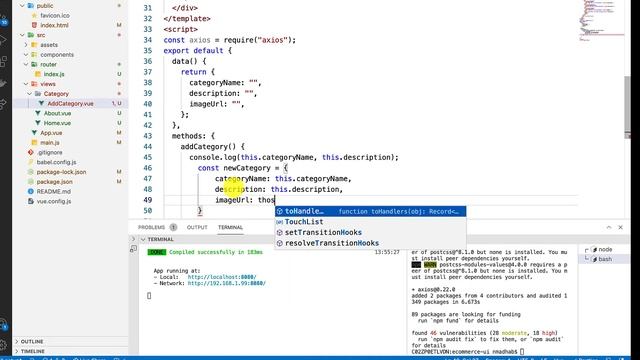Click the bash terminal shell icon
Viewport: 640px width, 360px height.
click(595, 259)
